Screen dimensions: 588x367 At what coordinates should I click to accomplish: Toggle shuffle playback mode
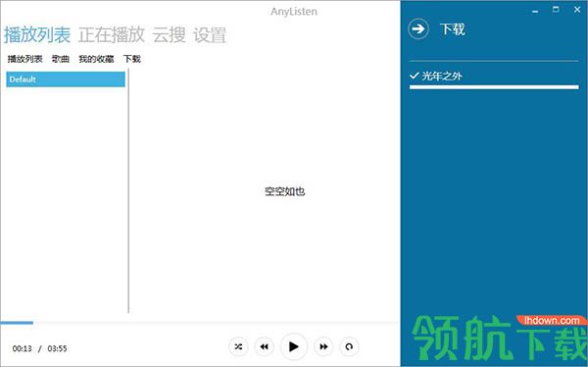click(238, 346)
